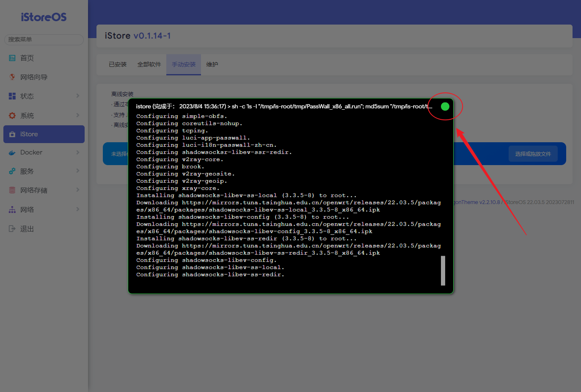This screenshot has width=581, height=392.
Task: Click 'Configuring shadowsocks-libev-ss-redir.' last line
Action: point(210,274)
